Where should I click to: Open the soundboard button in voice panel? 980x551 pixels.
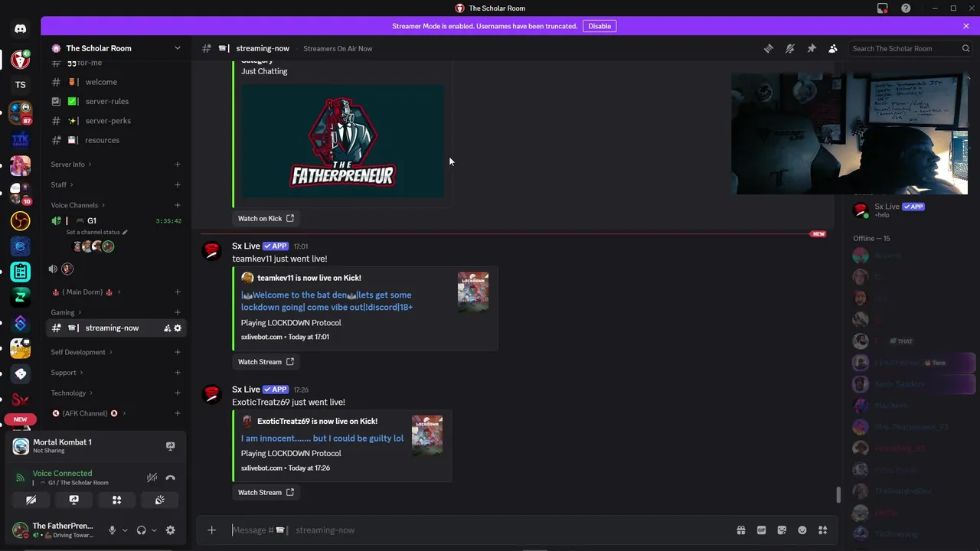tap(159, 500)
